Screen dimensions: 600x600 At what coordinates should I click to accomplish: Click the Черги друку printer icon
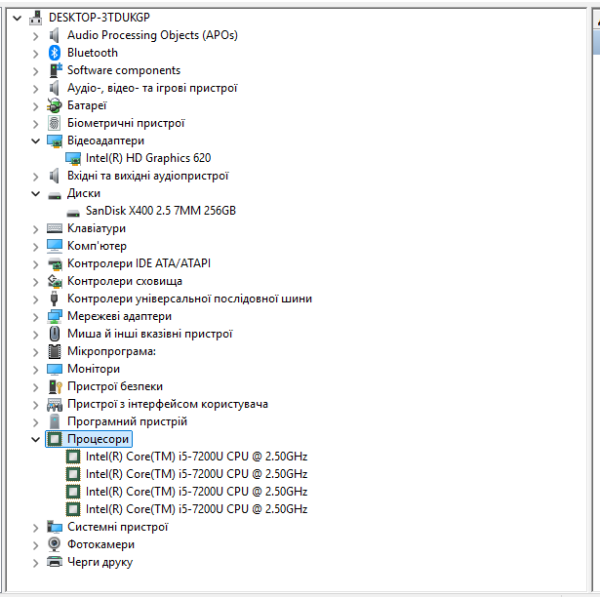54,562
